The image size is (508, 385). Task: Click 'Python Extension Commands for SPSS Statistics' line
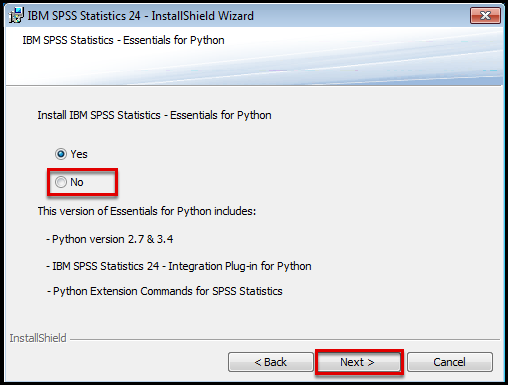click(x=165, y=291)
